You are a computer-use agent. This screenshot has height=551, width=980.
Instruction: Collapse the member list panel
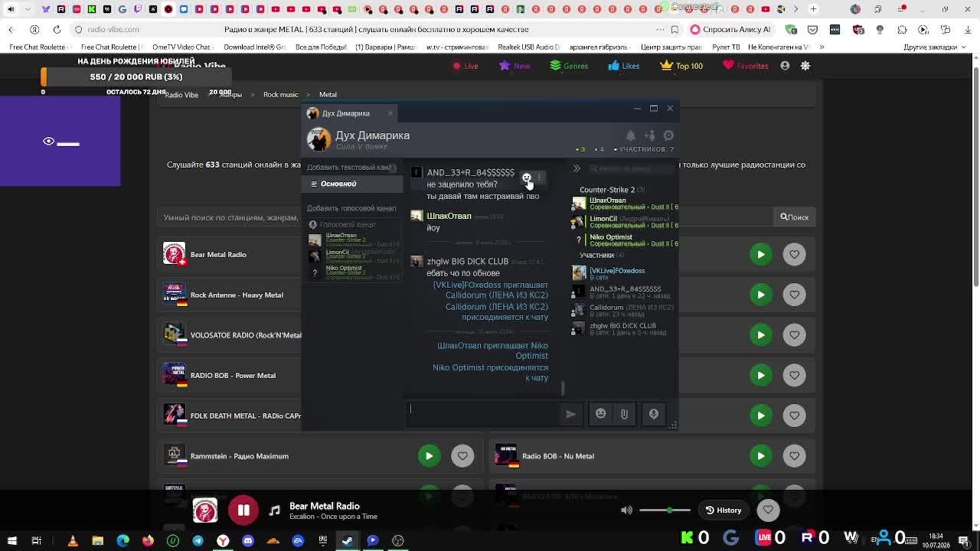(577, 168)
